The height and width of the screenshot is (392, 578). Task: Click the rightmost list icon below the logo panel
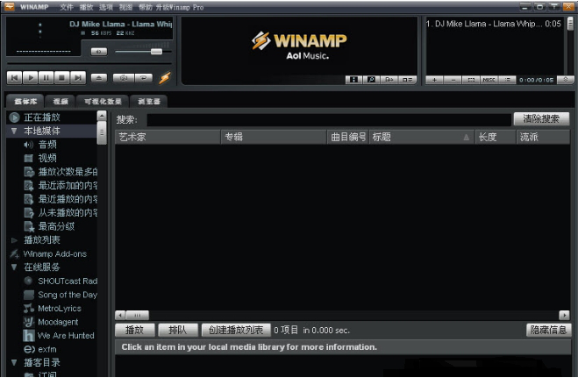point(407,79)
